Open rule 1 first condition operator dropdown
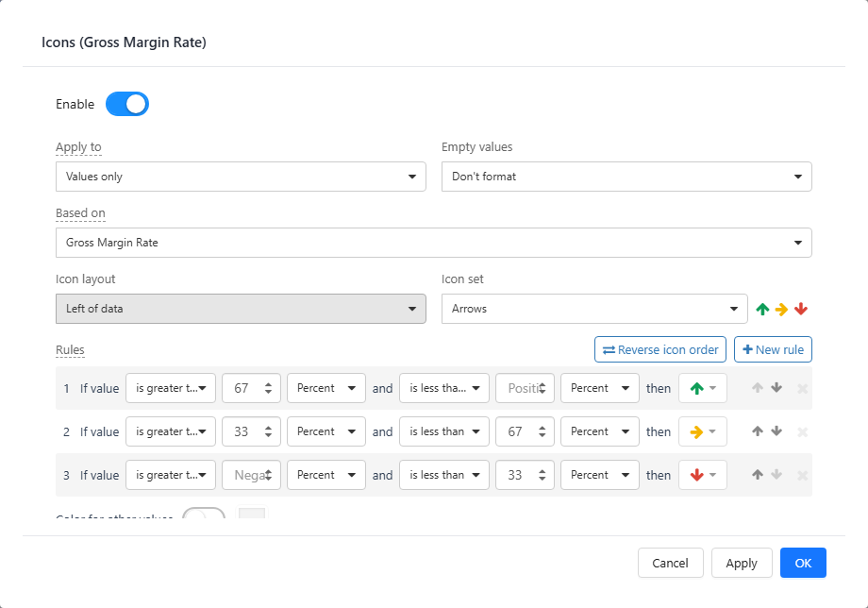This screenshot has height=608, width=868. click(171, 388)
